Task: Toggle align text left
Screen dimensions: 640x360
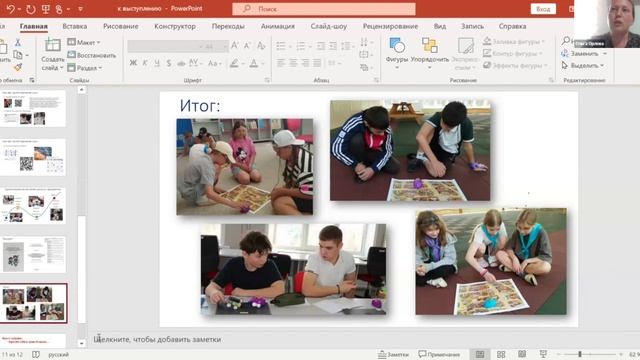Action: pyautogui.click(x=281, y=63)
